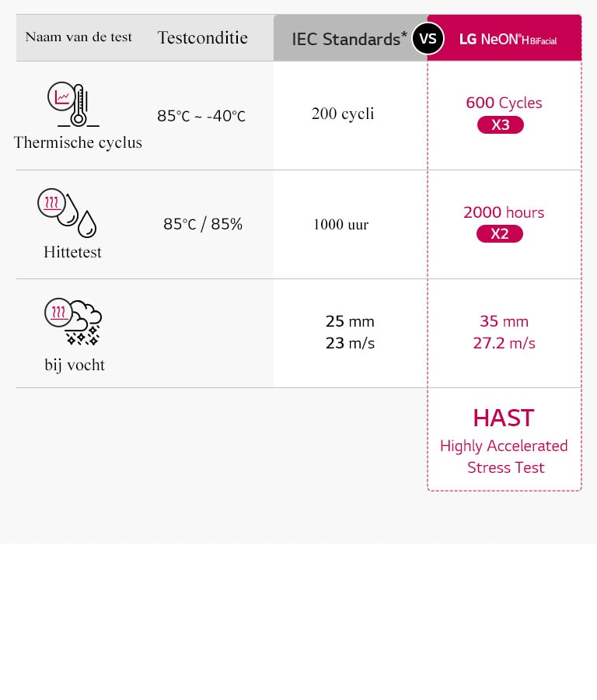The image size is (597, 700).
Task: Click the Hittetest label
Action: coord(72,252)
